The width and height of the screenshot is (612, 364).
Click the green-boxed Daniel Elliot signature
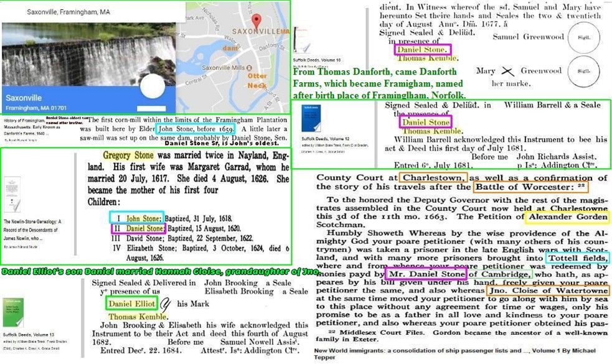129,305
